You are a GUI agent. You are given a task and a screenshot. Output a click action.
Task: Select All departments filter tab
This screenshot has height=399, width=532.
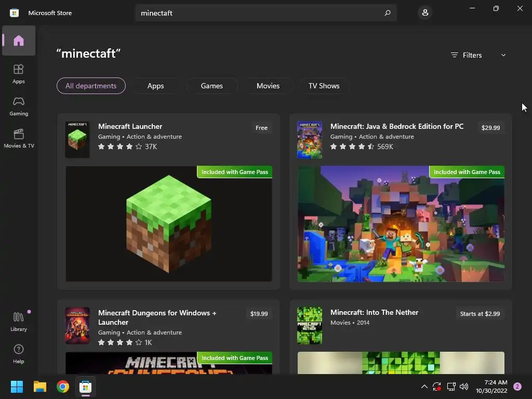pos(91,86)
